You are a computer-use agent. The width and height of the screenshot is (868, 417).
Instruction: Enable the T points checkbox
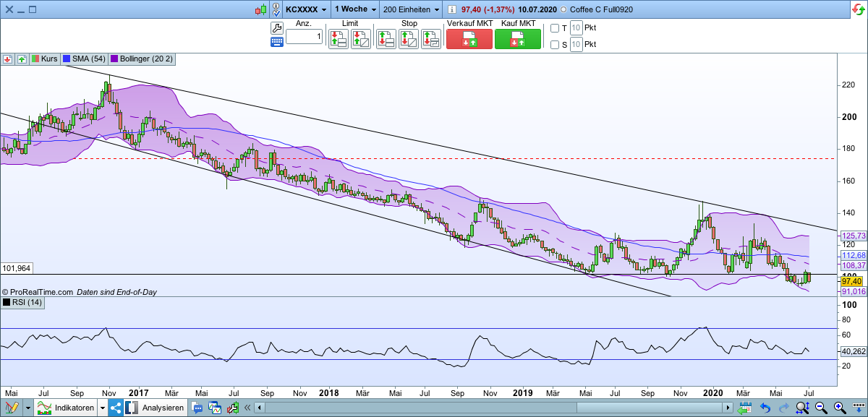pyautogui.click(x=555, y=29)
